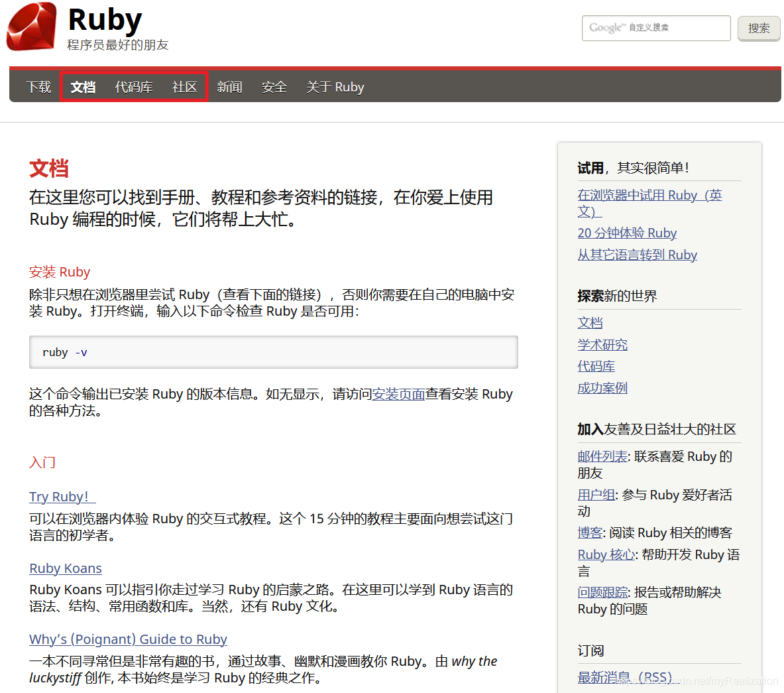This screenshot has width=784, height=693.
Task: Open the 问题跟踪 link
Action: pyautogui.click(x=602, y=592)
